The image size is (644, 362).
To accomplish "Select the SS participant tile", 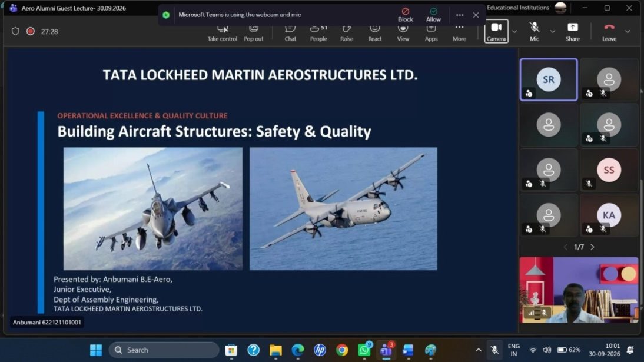I will [609, 170].
